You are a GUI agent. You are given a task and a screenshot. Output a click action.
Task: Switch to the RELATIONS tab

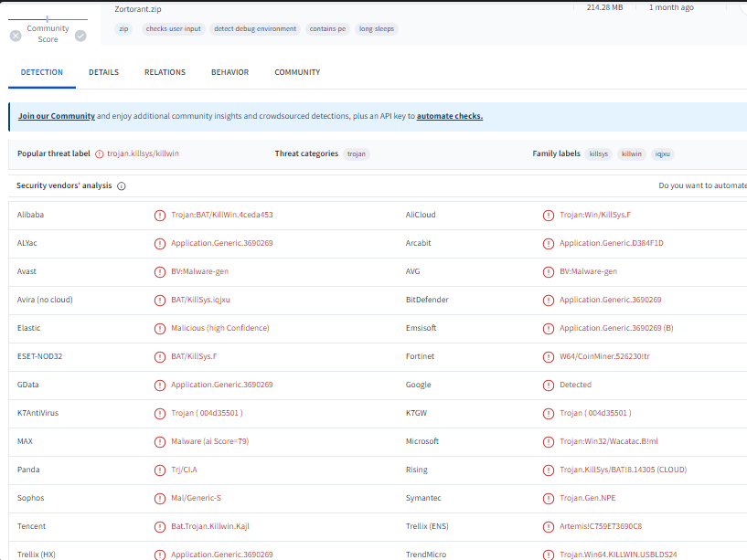click(x=165, y=72)
